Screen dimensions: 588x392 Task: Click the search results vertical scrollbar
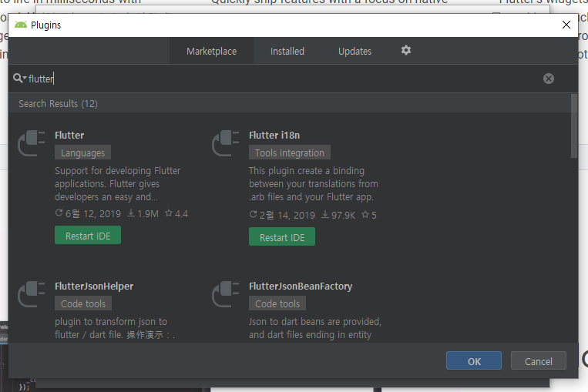[574, 126]
